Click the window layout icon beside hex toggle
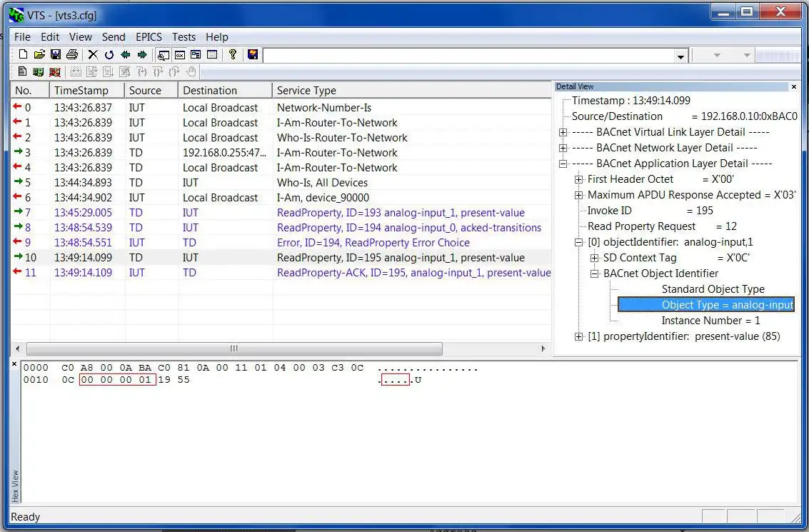Image resolution: width=809 pixels, height=532 pixels. point(196,55)
